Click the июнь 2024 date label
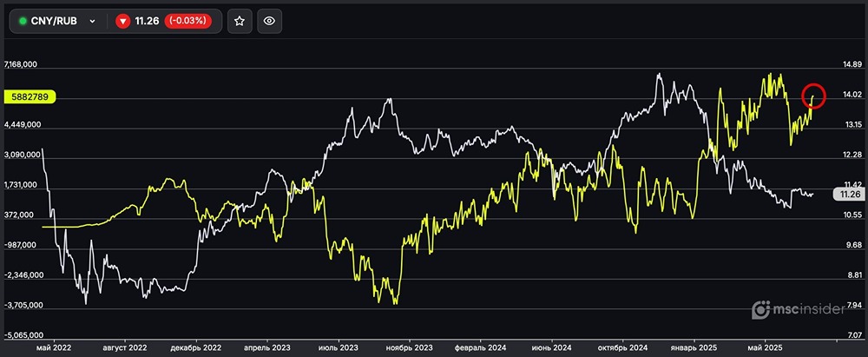The image size is (868, 357). [551, 347]
